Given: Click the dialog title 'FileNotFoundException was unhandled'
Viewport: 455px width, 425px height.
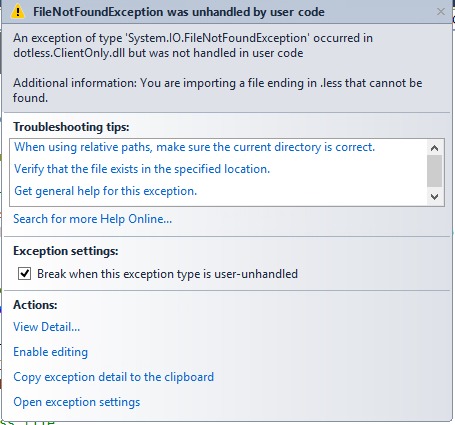Looking at the screenshot, I should click(179, 12).
